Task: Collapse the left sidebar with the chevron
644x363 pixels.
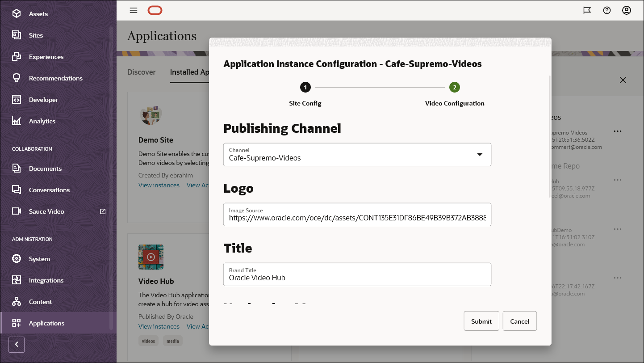Action: tap(17, 345)
